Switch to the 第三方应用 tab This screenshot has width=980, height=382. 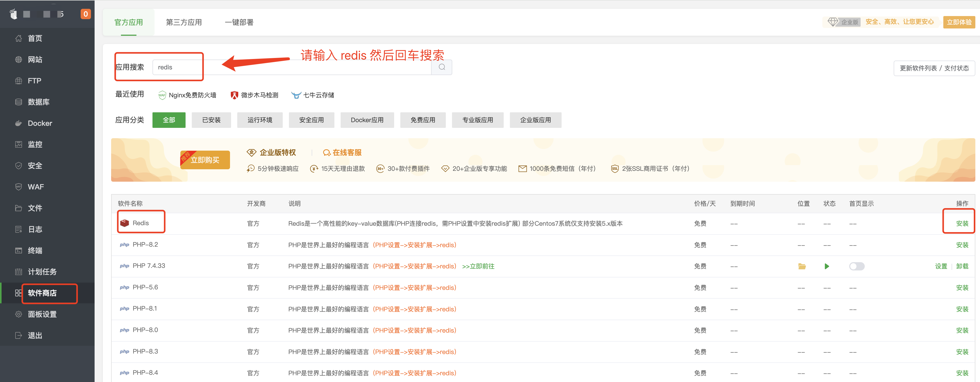pyautogui.click(x=184, y=23)
